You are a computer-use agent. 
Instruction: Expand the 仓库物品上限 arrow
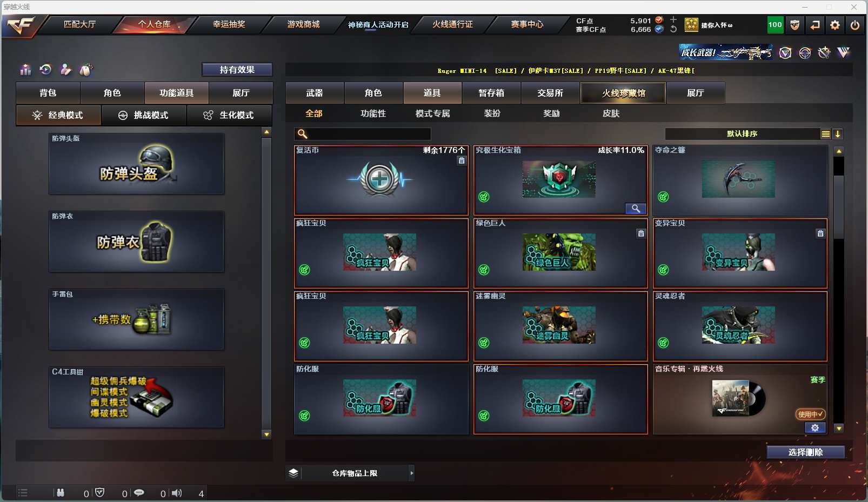[412, 473]
